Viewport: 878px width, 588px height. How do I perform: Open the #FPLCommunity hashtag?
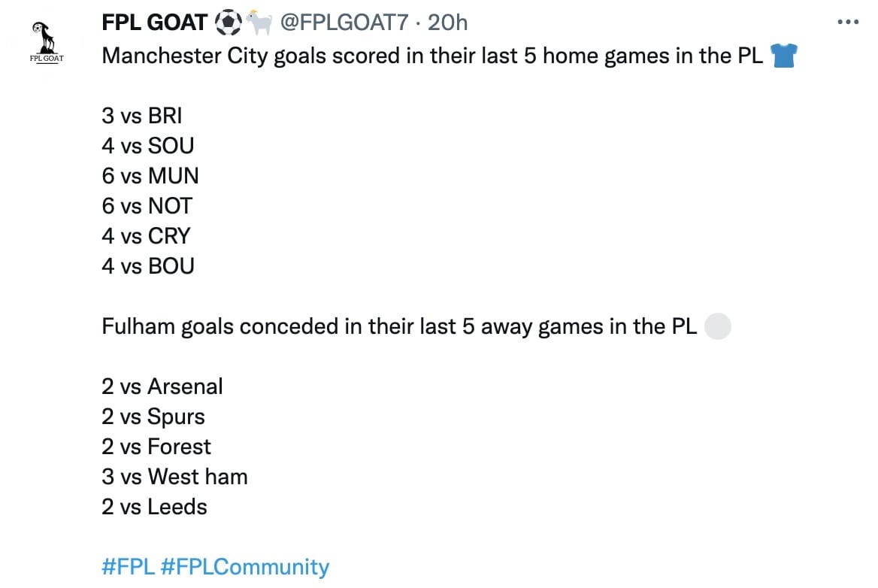[x=245, y=567]
